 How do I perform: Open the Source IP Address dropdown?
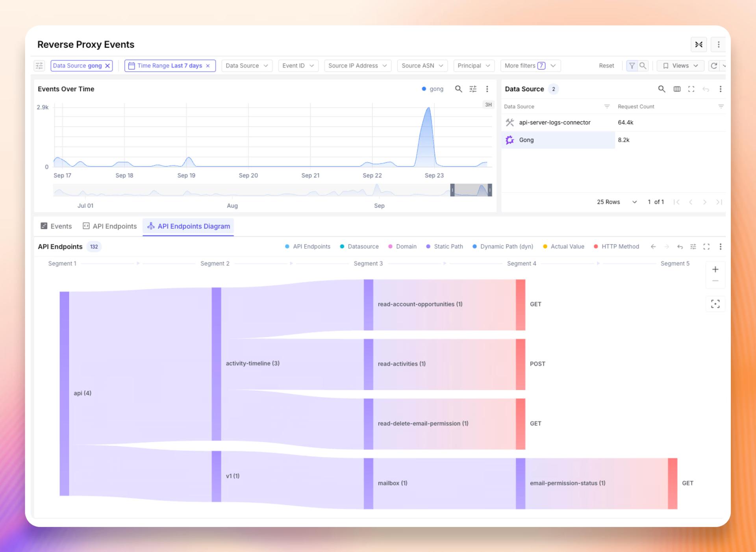pos(358,66)
